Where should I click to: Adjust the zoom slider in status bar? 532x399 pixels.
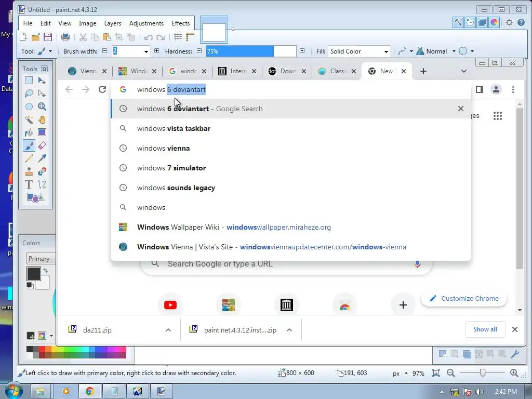(482, 373)
